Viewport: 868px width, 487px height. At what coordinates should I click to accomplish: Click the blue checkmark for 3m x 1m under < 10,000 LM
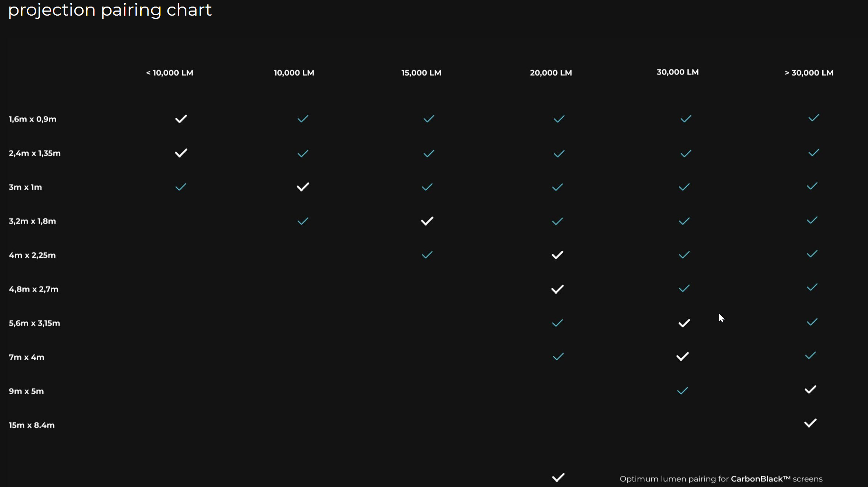pos(181,187)
